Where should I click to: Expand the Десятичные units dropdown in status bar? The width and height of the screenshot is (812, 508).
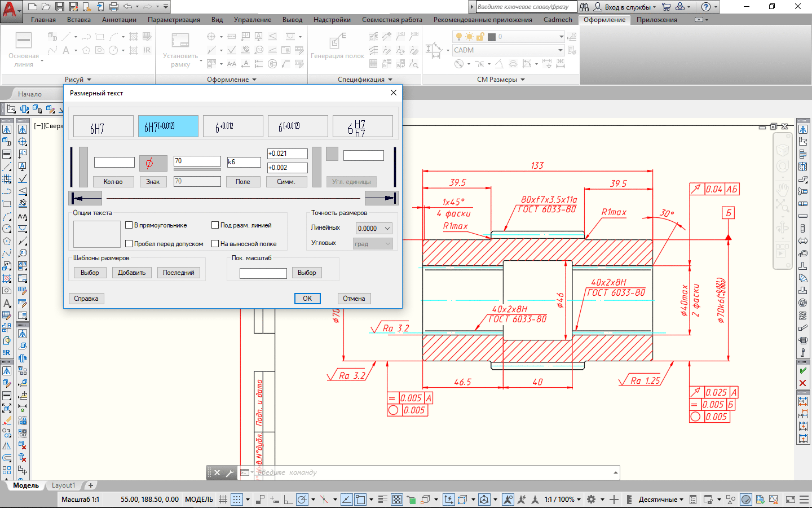click(660, 500)
